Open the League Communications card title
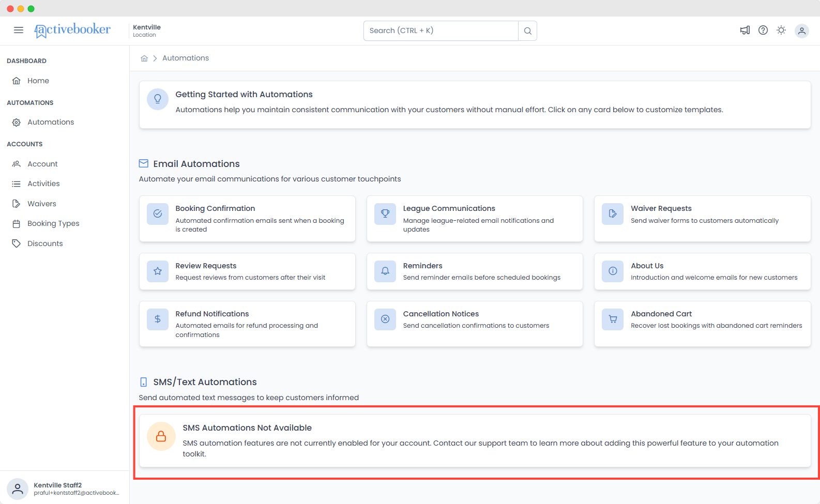 click(449, 208)
